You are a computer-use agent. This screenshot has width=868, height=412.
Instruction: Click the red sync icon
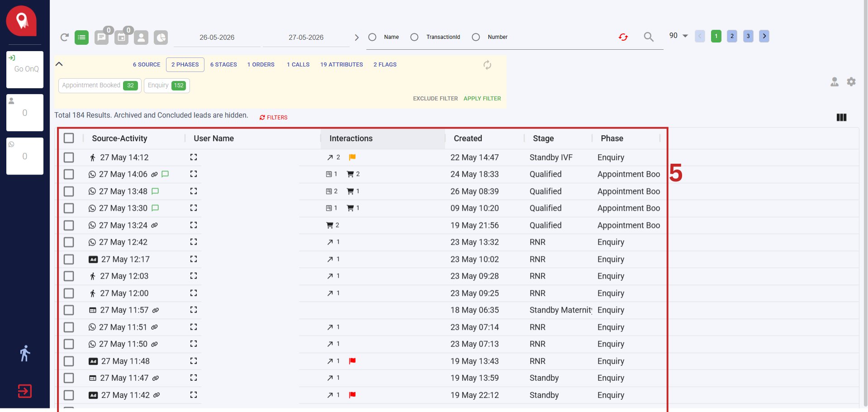623,37
